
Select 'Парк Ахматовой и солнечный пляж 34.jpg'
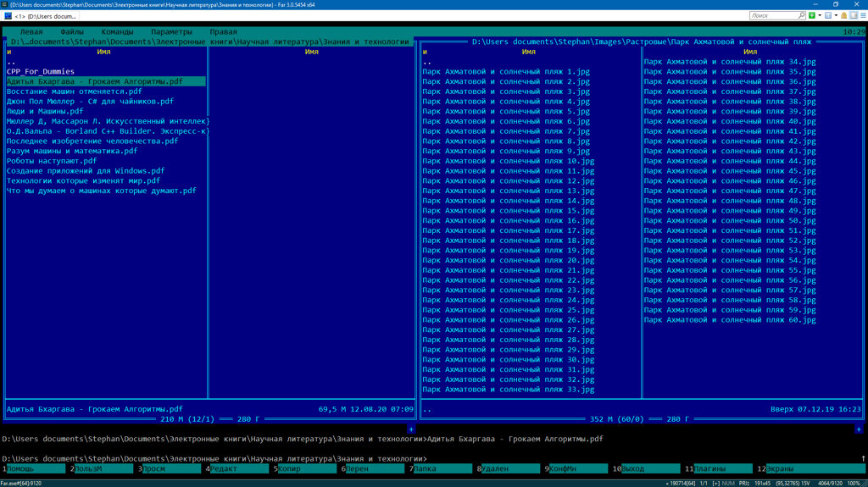[730, 62]
